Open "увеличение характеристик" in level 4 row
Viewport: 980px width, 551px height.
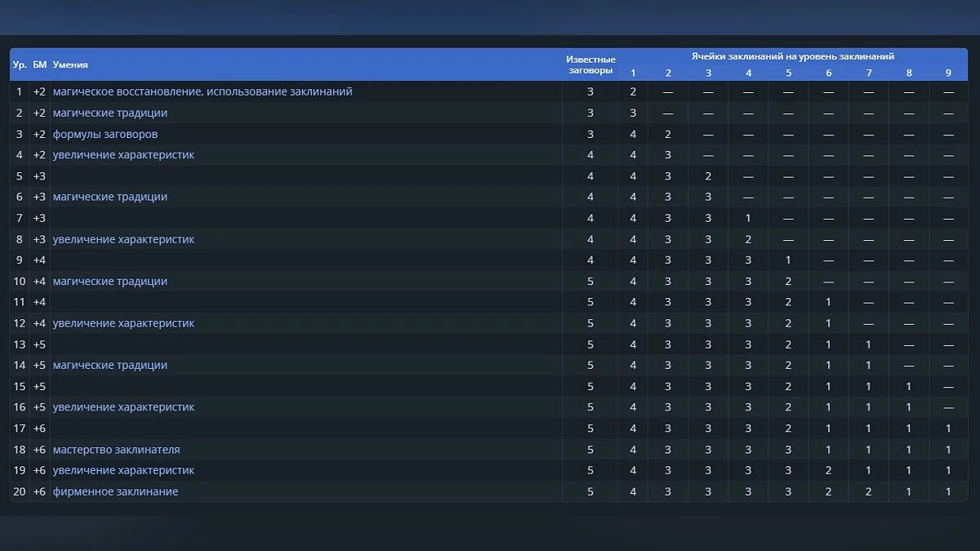123,155
